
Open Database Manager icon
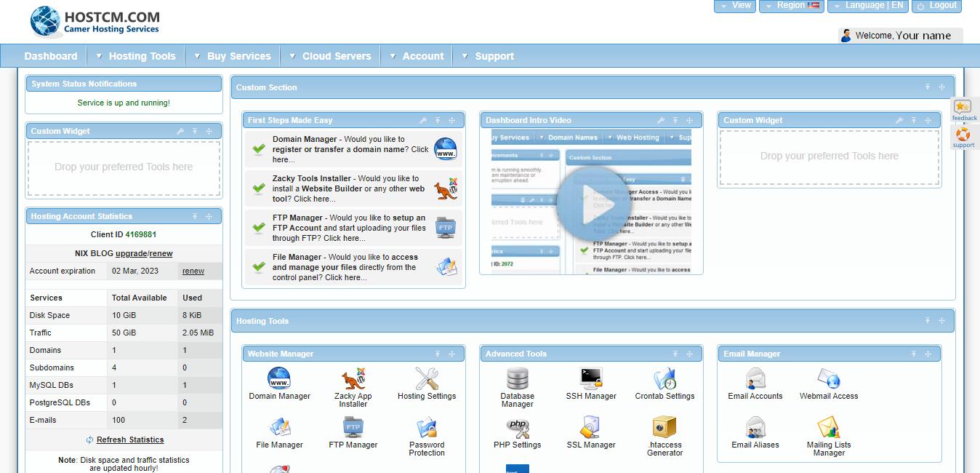(517, 378)
